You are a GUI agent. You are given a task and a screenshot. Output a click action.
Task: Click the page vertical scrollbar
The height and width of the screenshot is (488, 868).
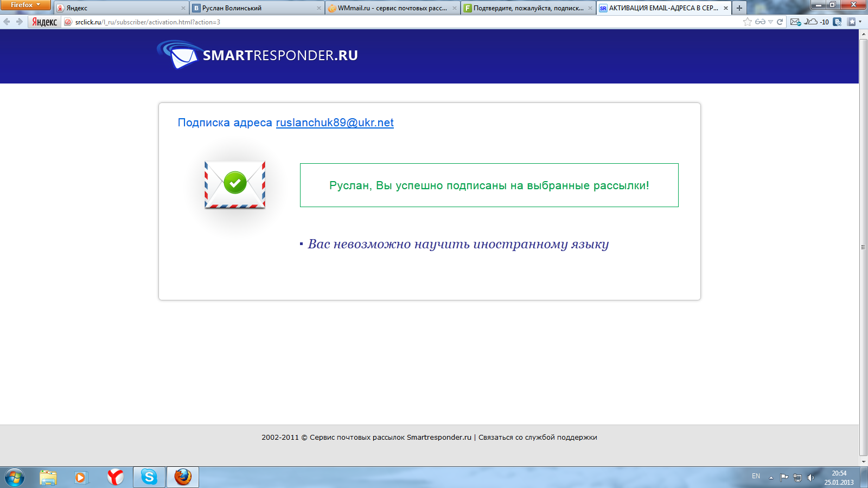click(863, 247)
